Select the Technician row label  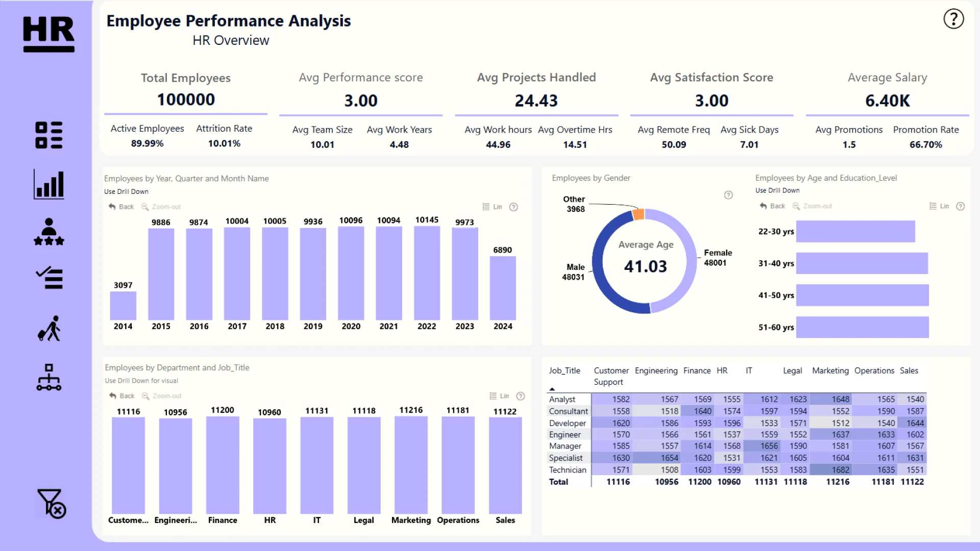point(568,470)
